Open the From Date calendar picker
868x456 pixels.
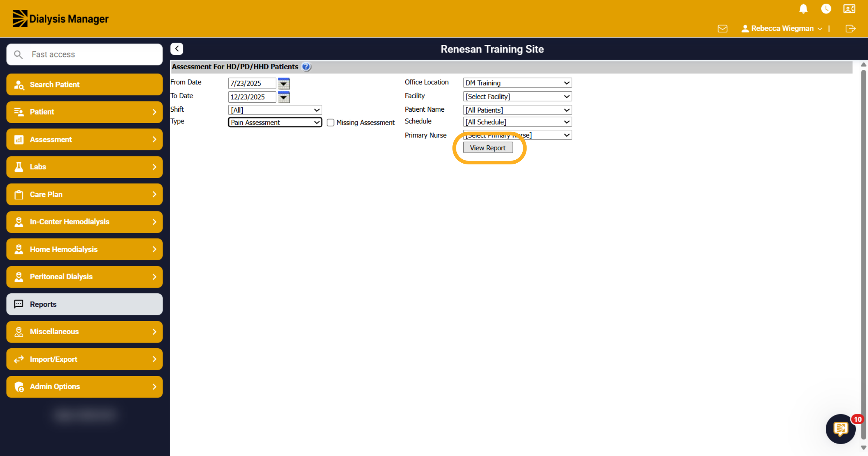(x=284, y=83)
